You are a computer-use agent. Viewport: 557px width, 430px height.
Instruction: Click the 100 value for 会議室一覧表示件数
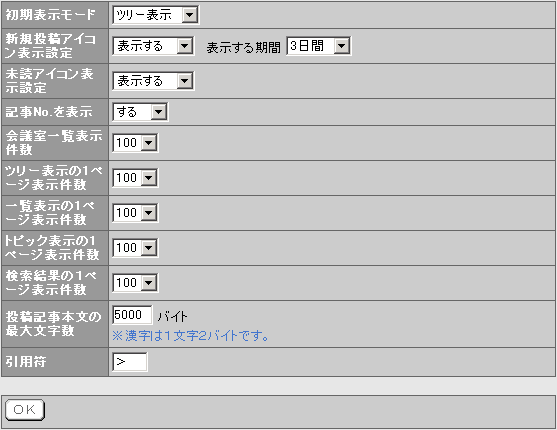[x=126, y=143]
